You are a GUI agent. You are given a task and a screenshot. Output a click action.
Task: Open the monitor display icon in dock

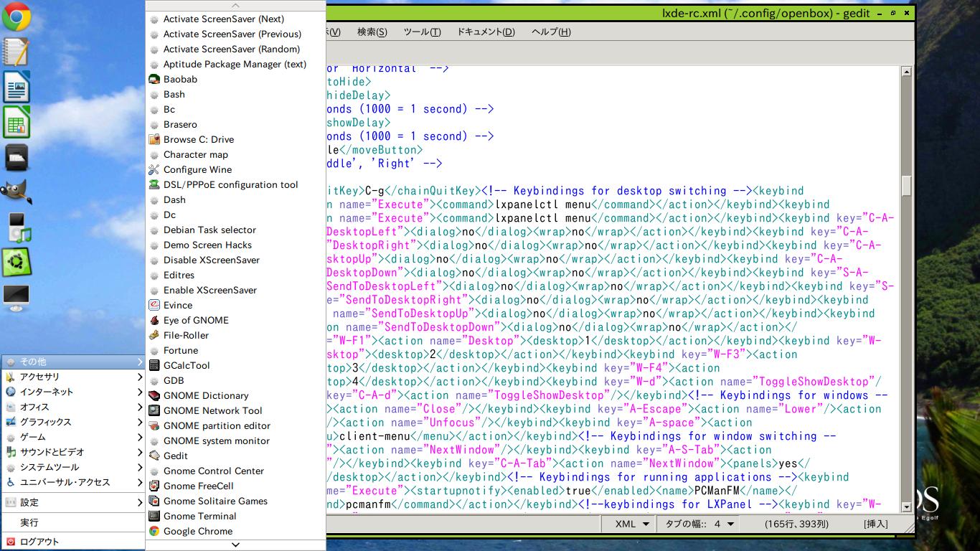tap(17, 296)
